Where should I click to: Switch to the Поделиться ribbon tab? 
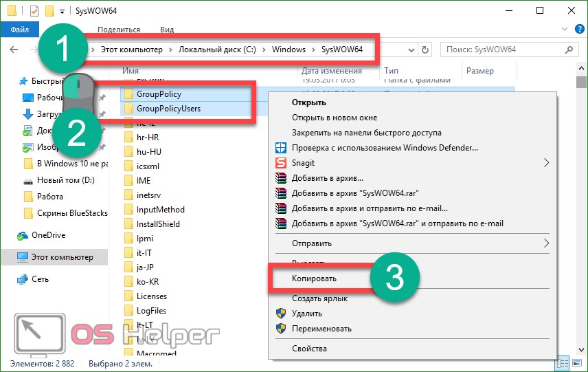click(119, 30)
